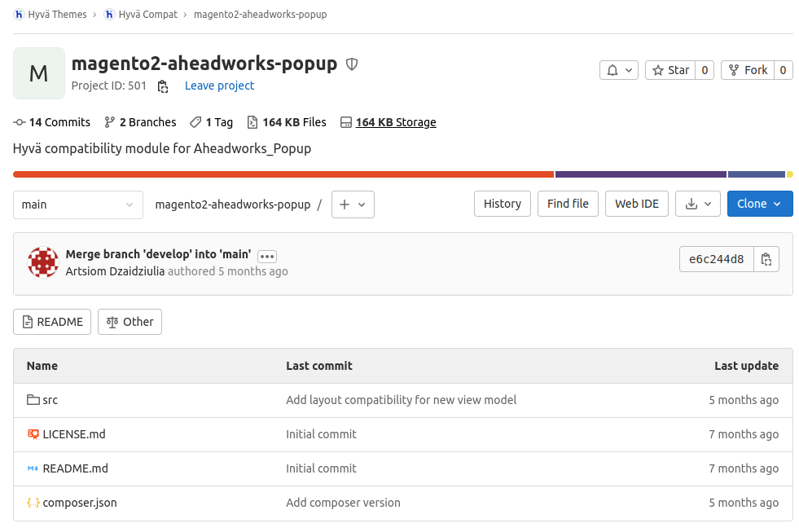Open Artsiom Dzaidziulia's avatar
Image resolution: width=799 pixels, height=532 pixels.
click(43, 262)
